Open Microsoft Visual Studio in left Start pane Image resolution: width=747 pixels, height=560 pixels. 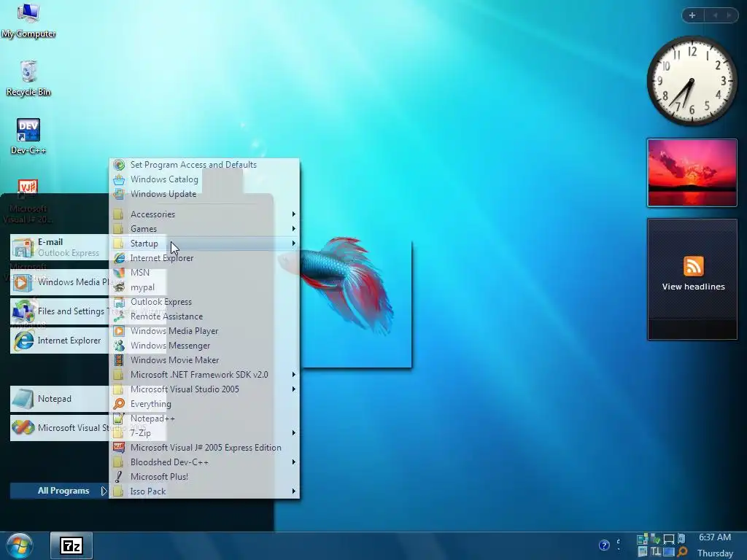click(60, 427)
